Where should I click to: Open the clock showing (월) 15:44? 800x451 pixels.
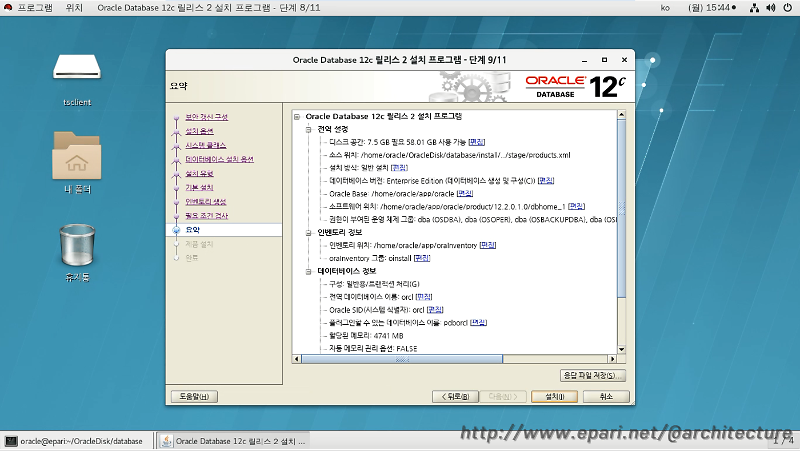point(712,8)
